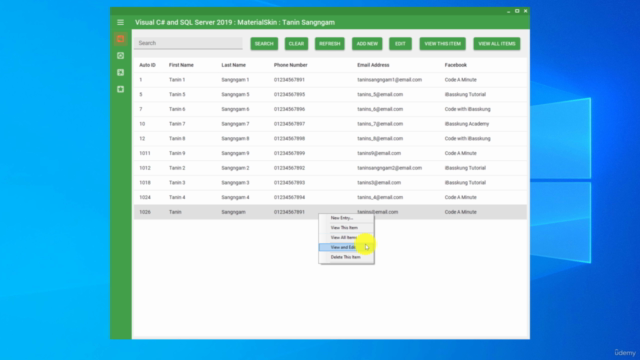640x360 pixels.
Task: Click the 1018 Auto ID cell
Action: (x=145, y=182)
